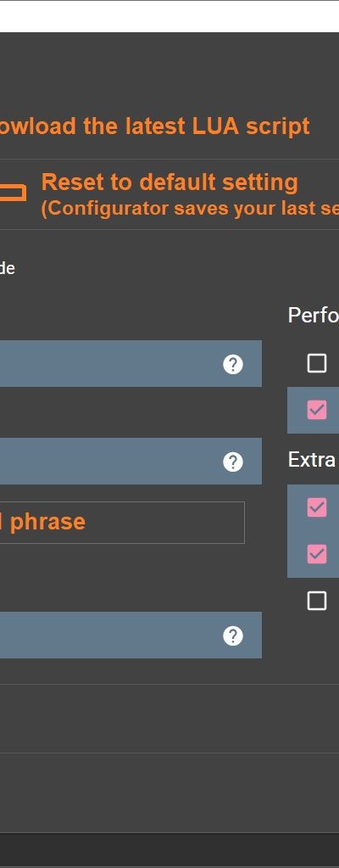Screen dimensions: 339x868
Task: Click the orange phrase input box
Action: pos(122,523)
